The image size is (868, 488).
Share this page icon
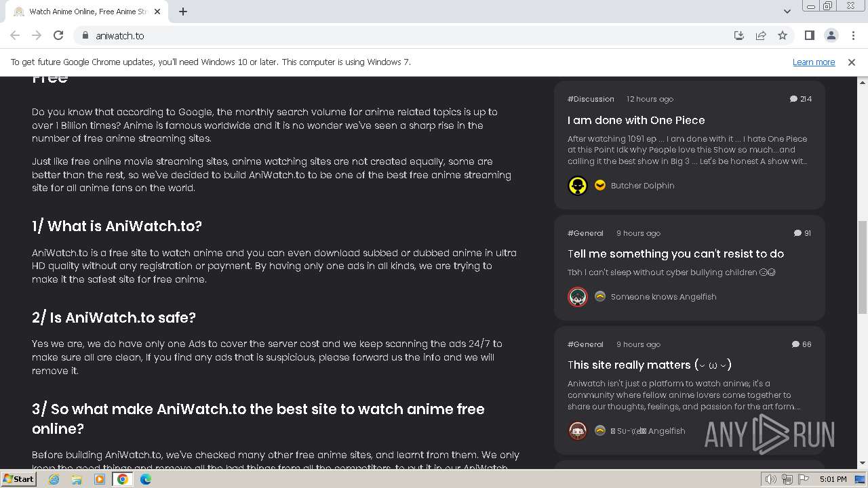pyautogui.click(x=761, y=35)
